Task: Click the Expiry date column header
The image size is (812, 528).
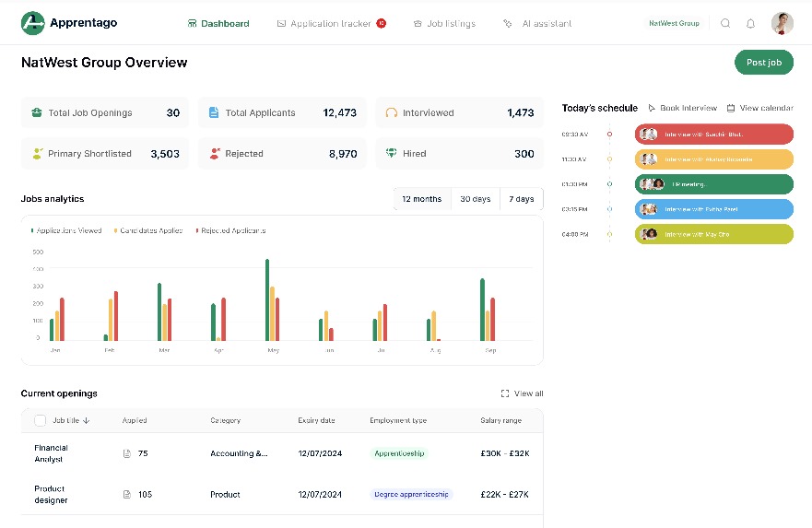Action: pos(316,420)
